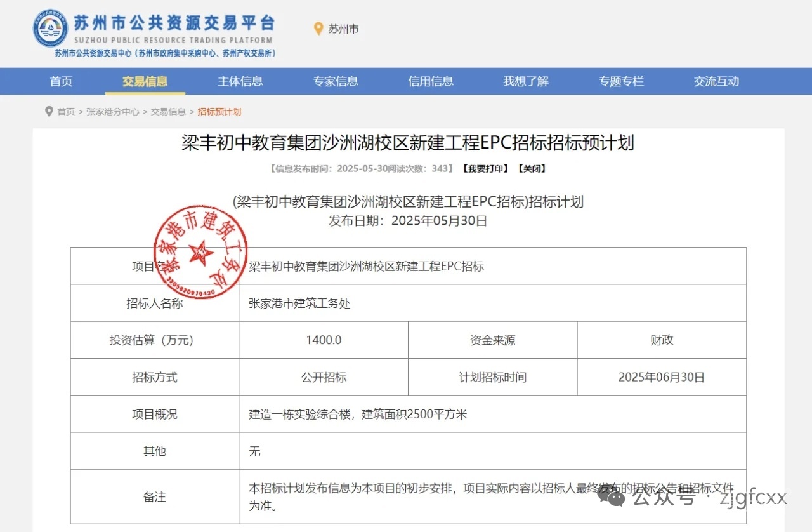Click 交易信息 breadcrumb link
Image resolution: width=812 pixels, height=532 pixels.
pyautogui.click(x=168, y=112)
